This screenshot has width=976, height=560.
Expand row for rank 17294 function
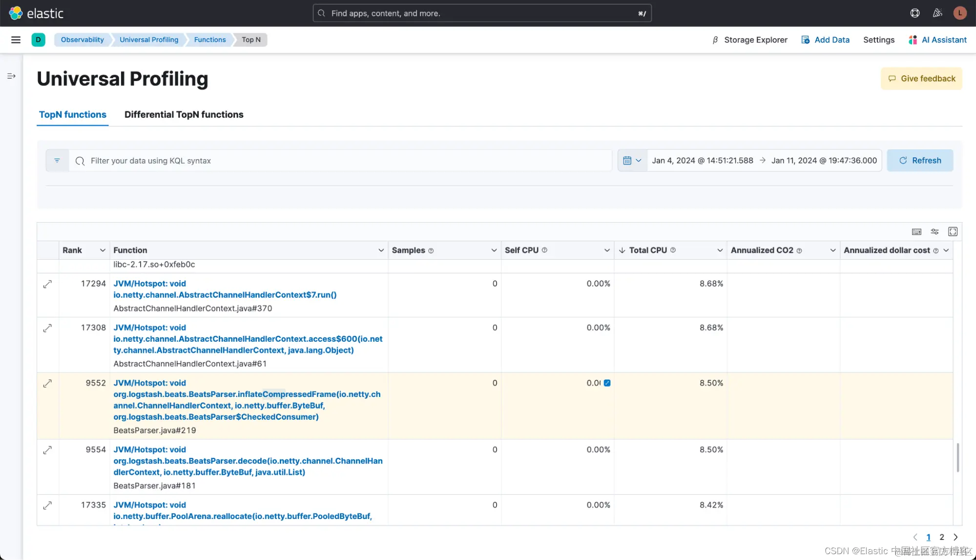coord(47,284)
